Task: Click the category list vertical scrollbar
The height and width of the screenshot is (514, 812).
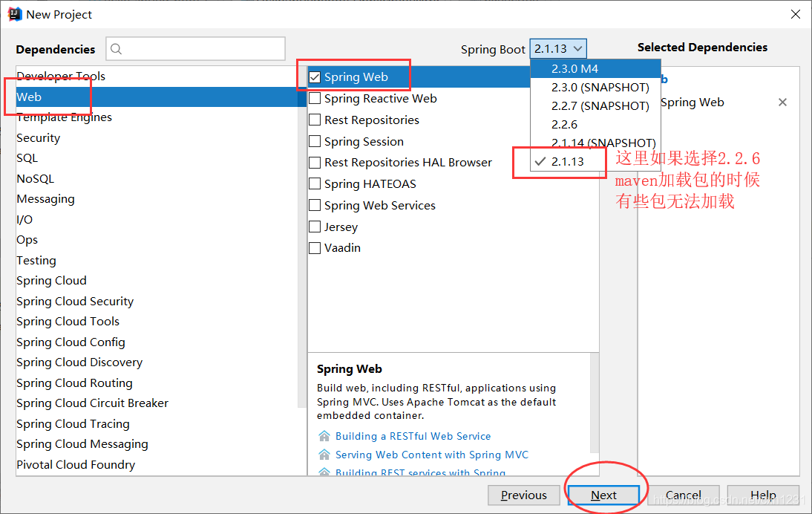Action: (302, 236)
